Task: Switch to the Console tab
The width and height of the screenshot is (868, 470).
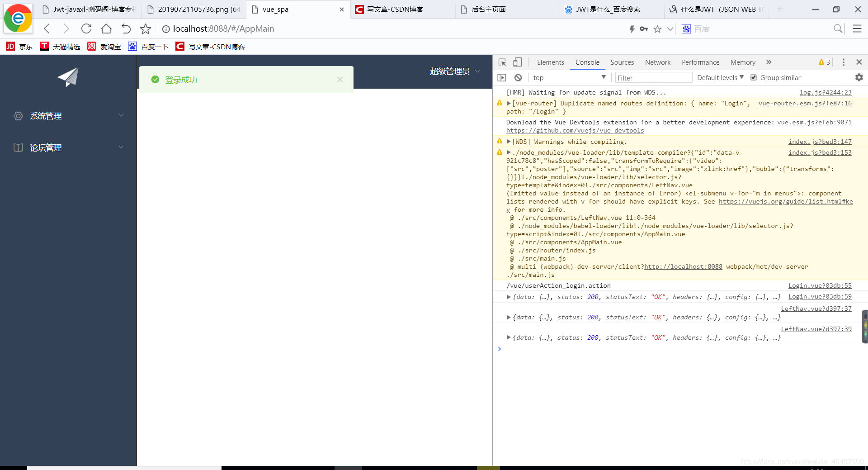Action: pos(587,62)
